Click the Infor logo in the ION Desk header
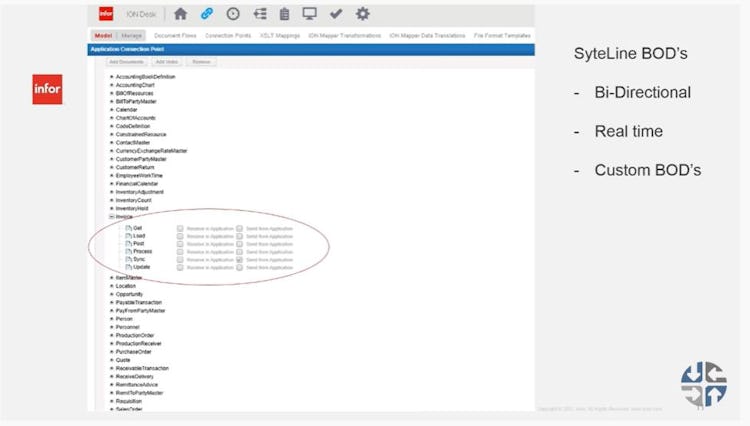The image size is (750, 426). (106, 14)
